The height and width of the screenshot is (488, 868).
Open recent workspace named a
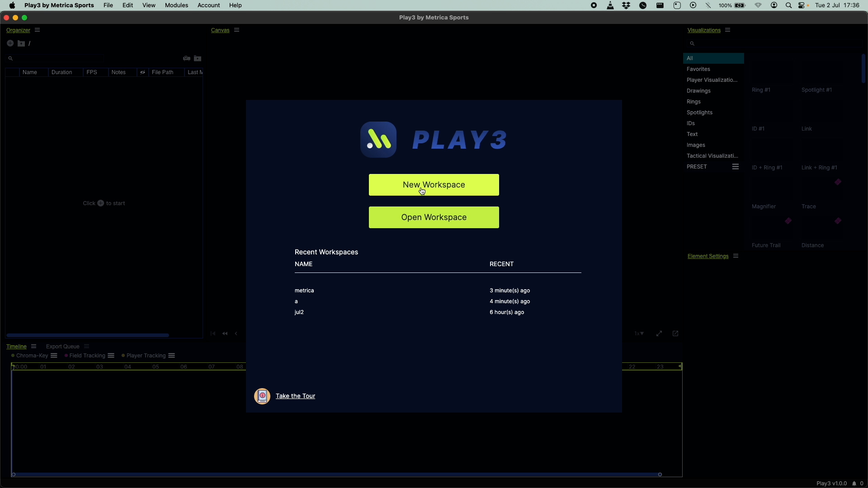tap(297, 301)
